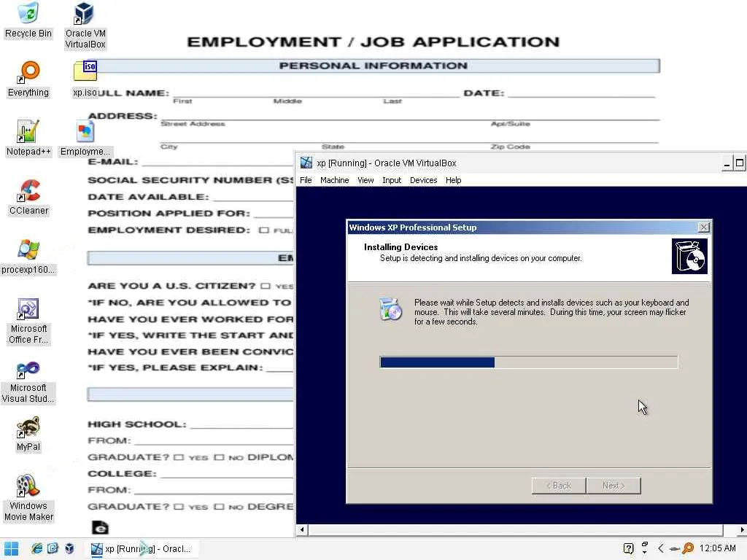Open the Devices menu in VirtualBox
The width and height of the screenshot is (747, 560).
tap(423, 180)
